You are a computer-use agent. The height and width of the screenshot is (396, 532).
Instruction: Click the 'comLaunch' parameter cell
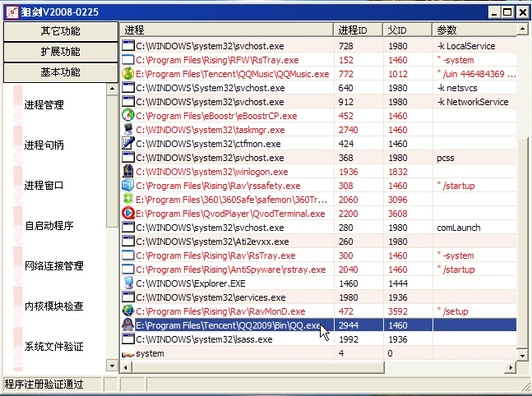click(459, 228)
